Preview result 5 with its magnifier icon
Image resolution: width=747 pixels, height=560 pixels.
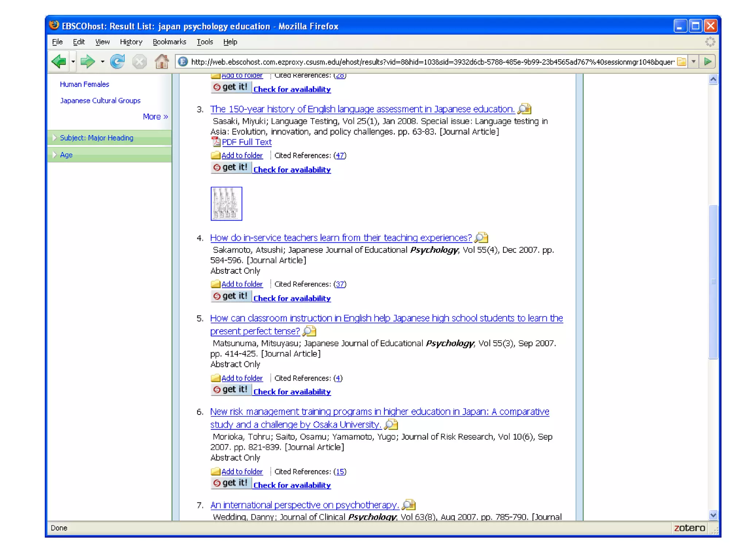[x=309, y=331]
